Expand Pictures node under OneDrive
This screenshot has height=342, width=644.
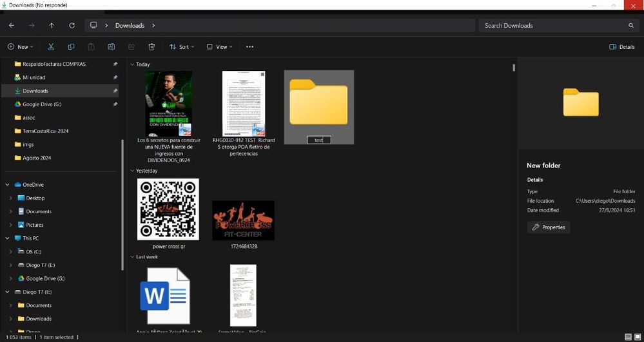click(11, 225)
